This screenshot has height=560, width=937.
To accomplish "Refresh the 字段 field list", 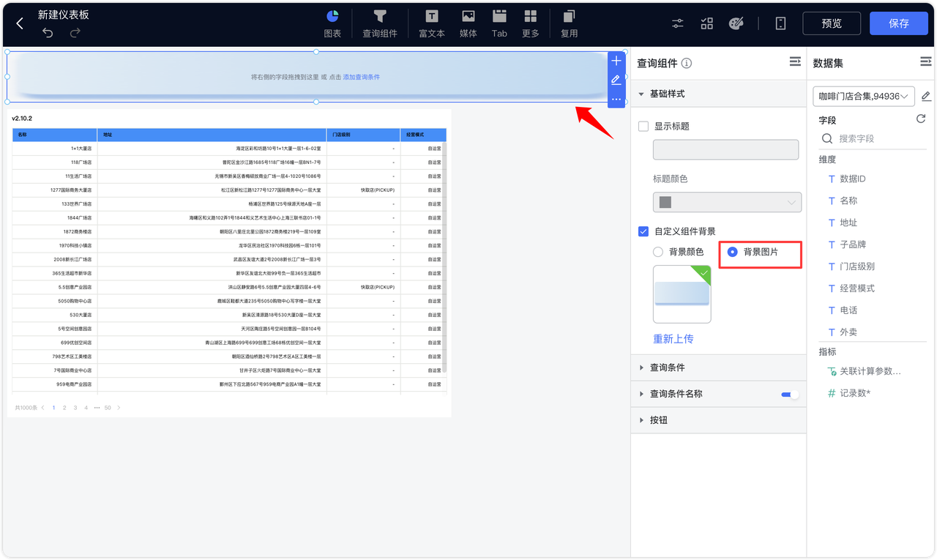I will pos(921,119).
